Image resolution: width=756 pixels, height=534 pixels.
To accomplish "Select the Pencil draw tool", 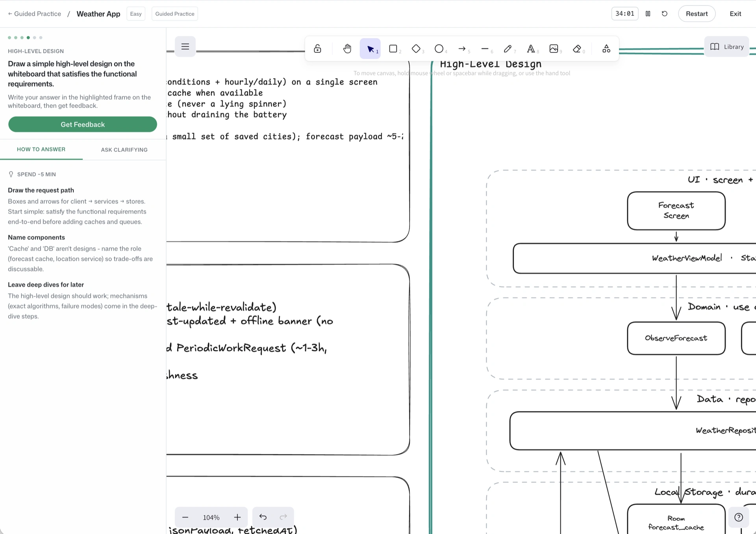I will (508, 48).
